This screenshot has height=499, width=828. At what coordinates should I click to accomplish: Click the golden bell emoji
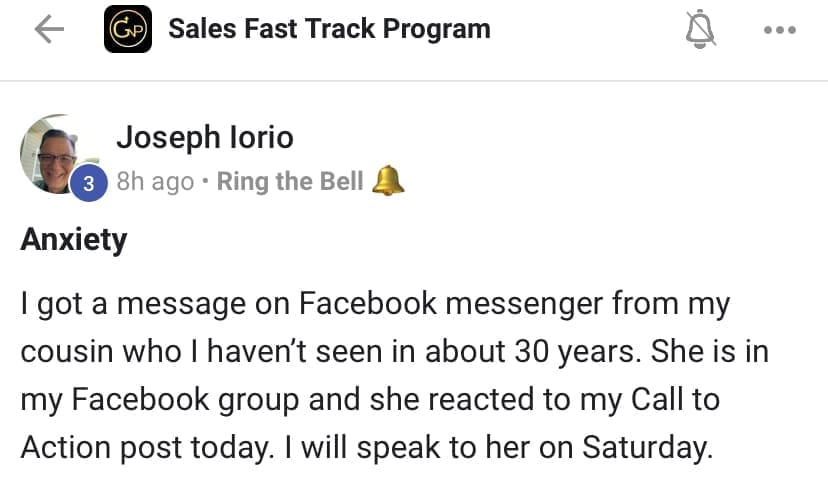coord(388,181)
